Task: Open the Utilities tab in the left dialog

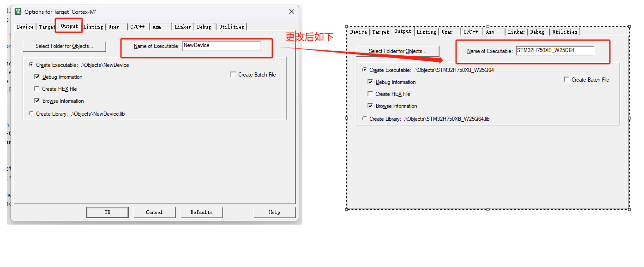Action: click(x=232, y=27)
